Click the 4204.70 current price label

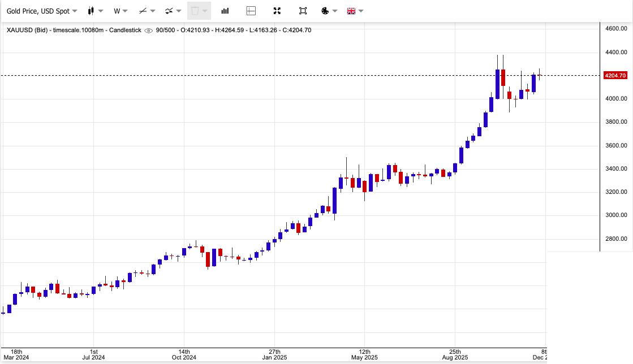(615, 76)
